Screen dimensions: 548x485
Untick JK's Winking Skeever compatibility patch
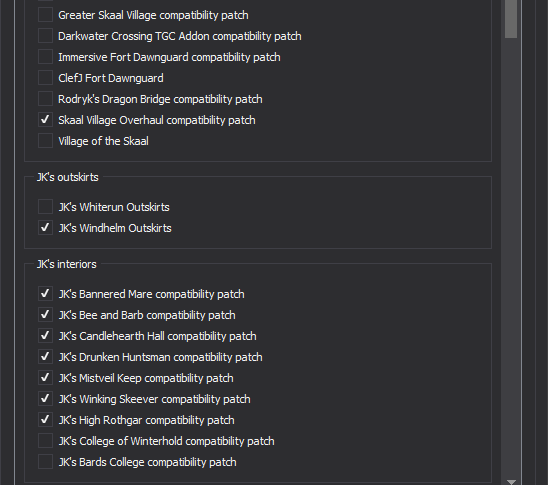tap(45, 399)
